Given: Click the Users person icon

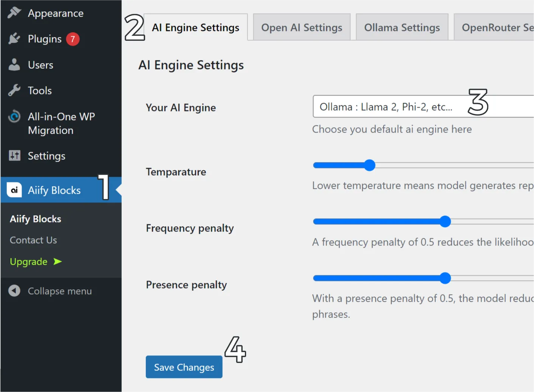Looking at the screenshot, I should (14, 65).
